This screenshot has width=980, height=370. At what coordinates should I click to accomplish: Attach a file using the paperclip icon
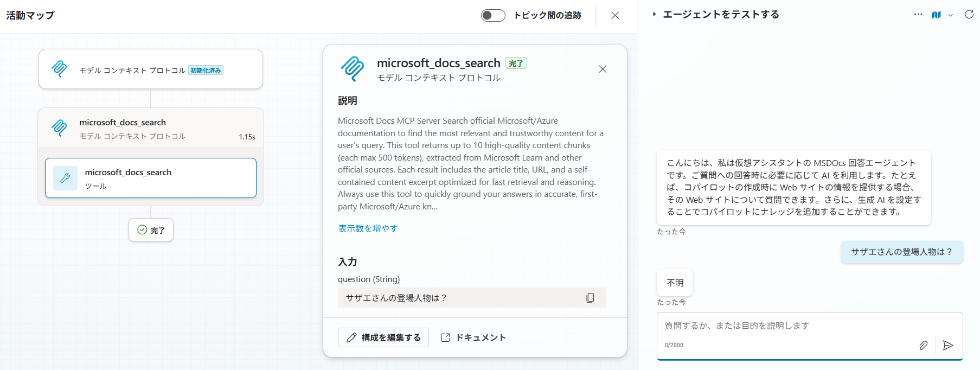(x=923, y=345)
